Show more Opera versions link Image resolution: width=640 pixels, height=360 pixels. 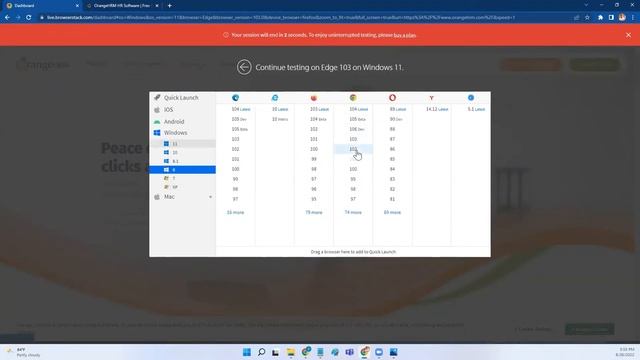click(392, 213)
